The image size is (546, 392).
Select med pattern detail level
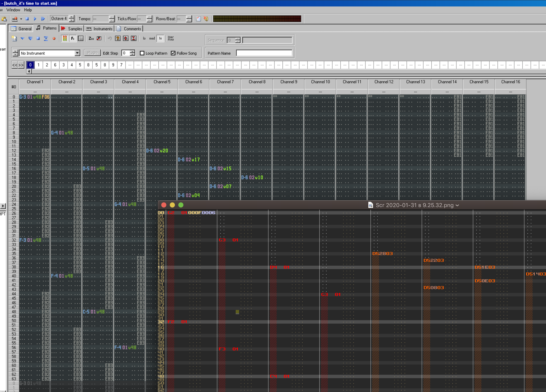(x=152, y=39)
